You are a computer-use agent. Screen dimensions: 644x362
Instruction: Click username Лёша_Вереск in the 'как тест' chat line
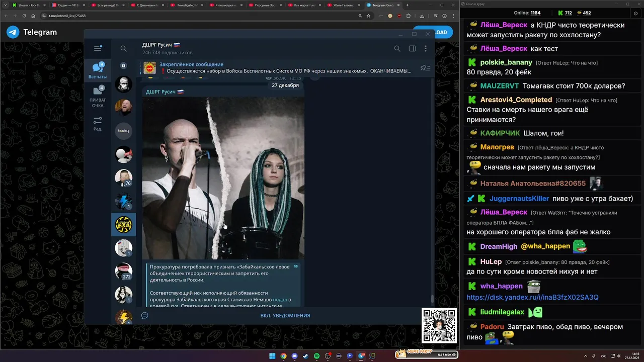click(x=504, y=49)
